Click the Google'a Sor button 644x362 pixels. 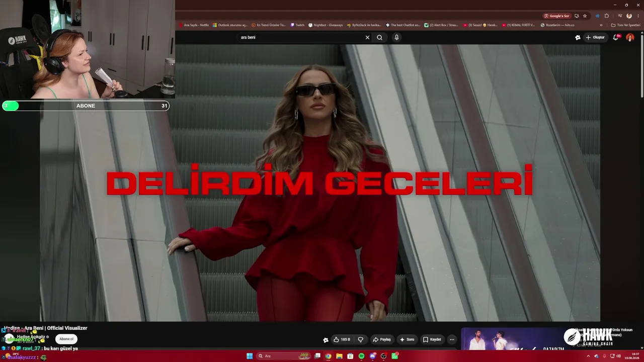point(556,16)
